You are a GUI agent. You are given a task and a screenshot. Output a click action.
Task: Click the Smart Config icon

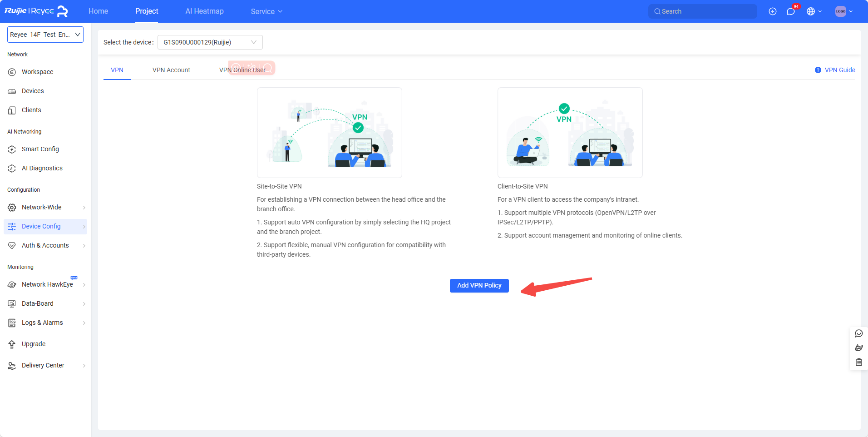click(x=12, y=149)
